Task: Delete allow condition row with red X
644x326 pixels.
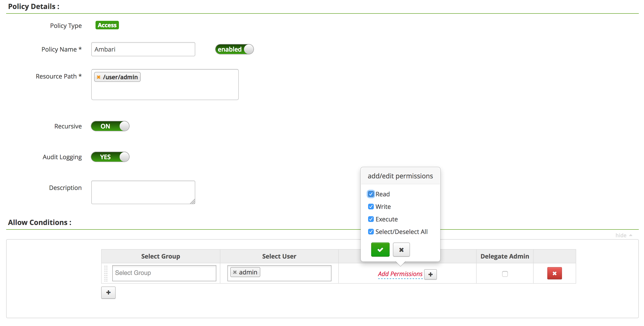Action: pyautogui.click(x=554, y=273)
